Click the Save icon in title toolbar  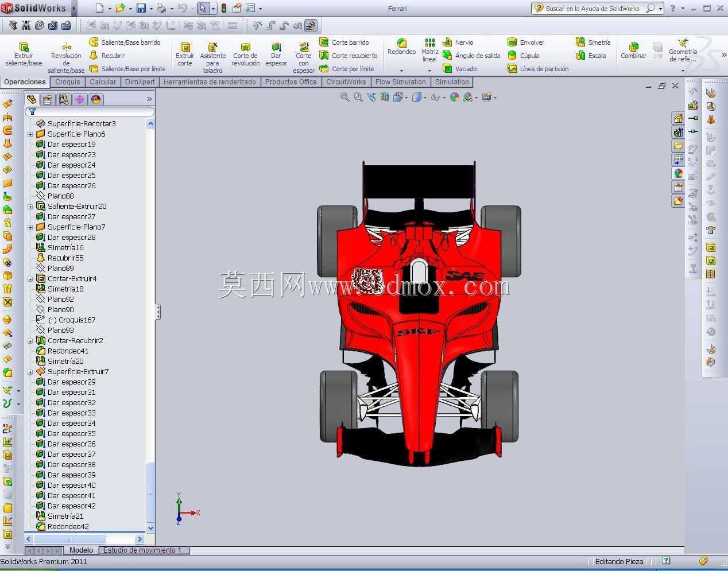click(141, 8)
